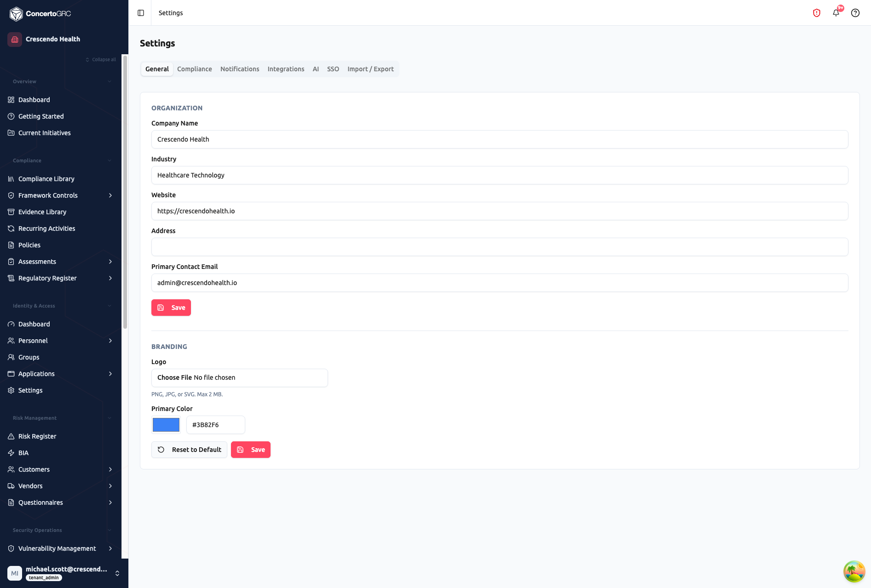Click the Compliance Library icon
This screenshot has height=588, width=871.
coord(11,179)
